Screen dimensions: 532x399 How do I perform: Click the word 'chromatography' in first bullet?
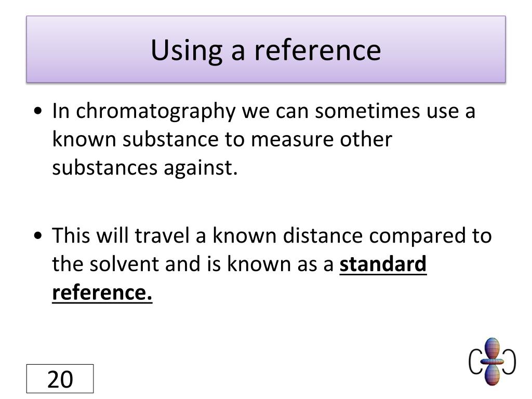(156, 111)
